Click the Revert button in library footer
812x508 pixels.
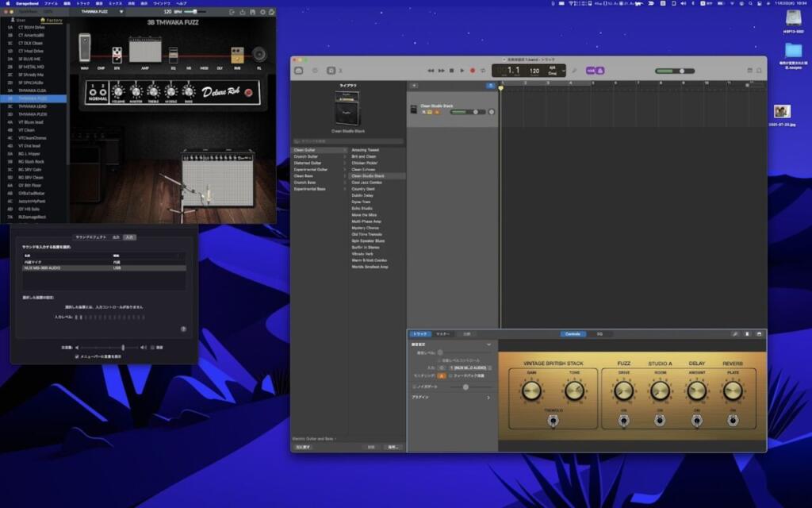point(304,447)
